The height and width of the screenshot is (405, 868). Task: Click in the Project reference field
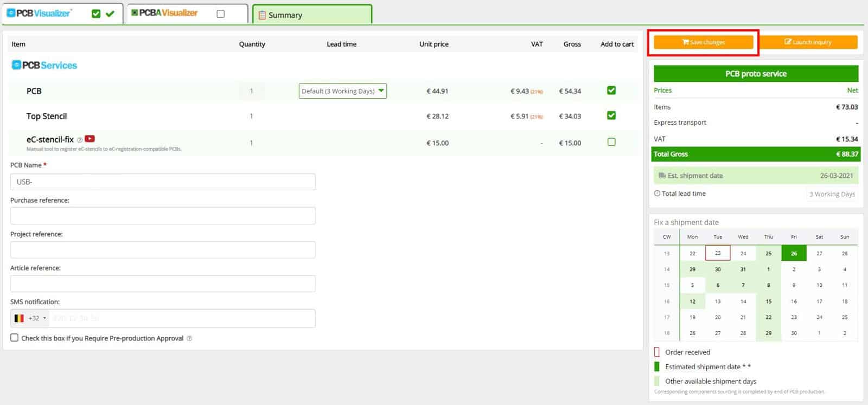pos(163,250)
